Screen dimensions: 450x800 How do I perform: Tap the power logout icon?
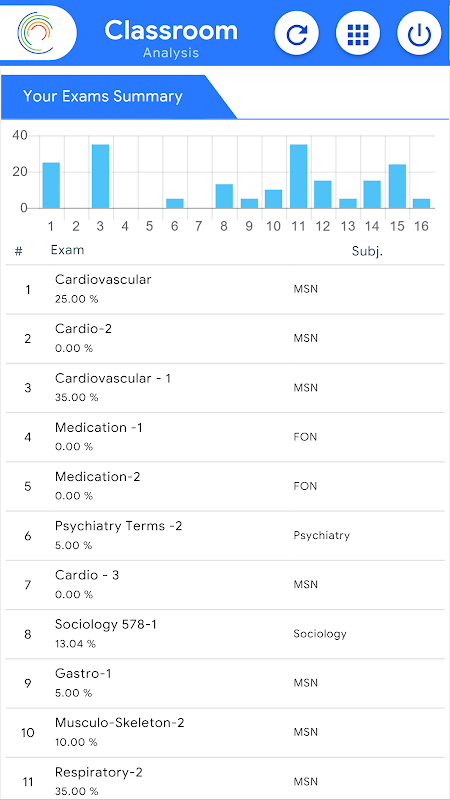tap(419, 33)
